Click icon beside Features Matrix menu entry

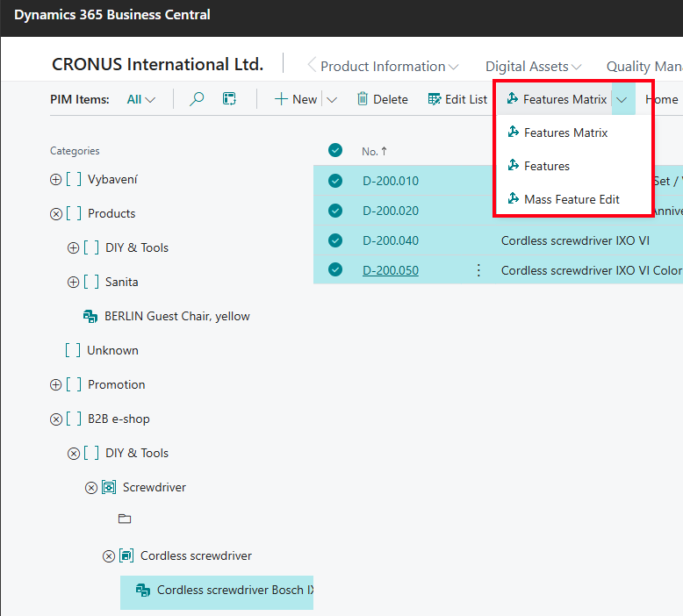[x=514, y=132]
